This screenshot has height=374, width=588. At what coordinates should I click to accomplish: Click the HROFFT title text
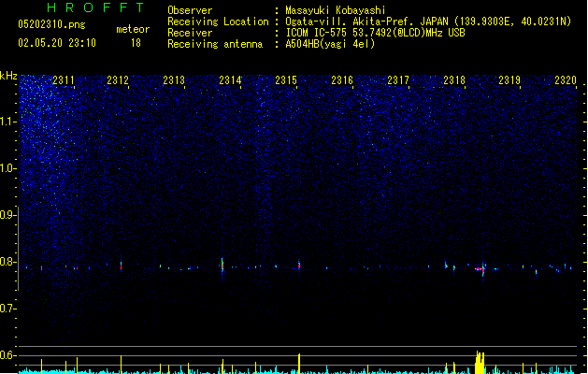pyautogui.click(x=96, y=7)
